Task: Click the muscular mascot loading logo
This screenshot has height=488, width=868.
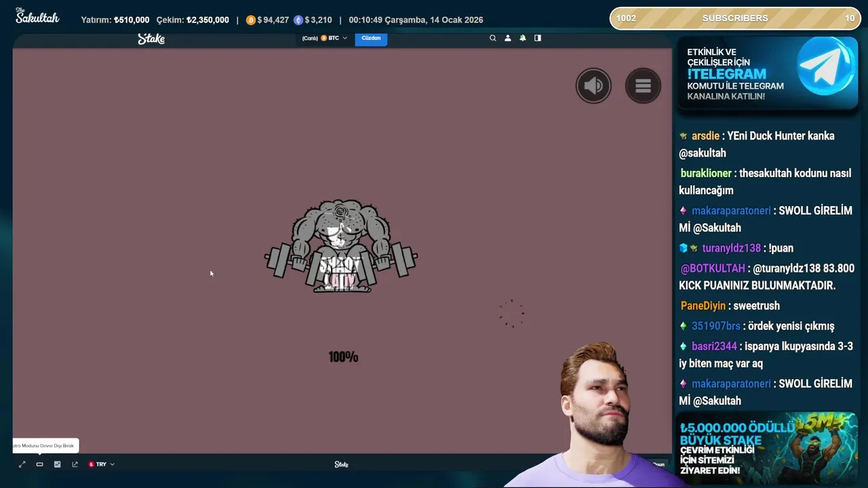Action: coord(341,246)
